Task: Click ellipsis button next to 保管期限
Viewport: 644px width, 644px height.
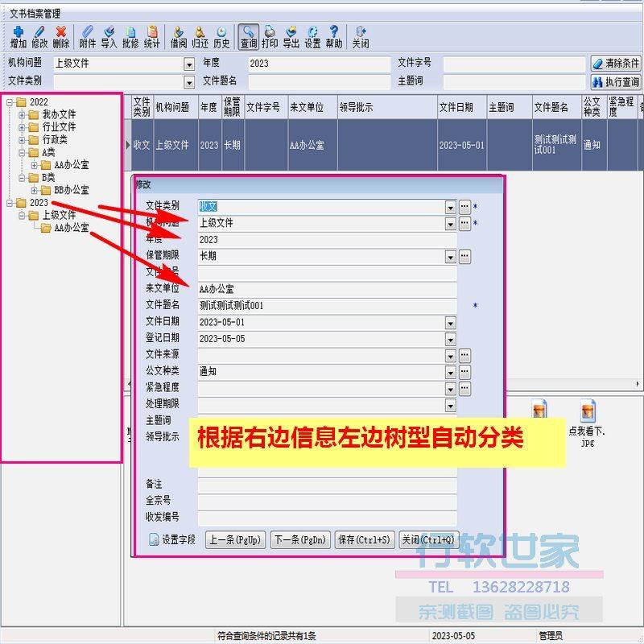Action: tap(464, 257)
